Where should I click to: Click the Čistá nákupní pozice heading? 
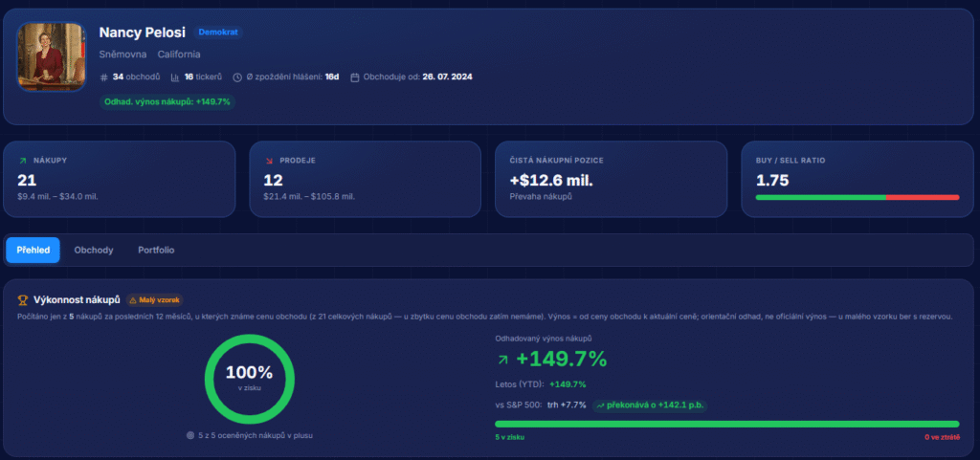(556, 161)
